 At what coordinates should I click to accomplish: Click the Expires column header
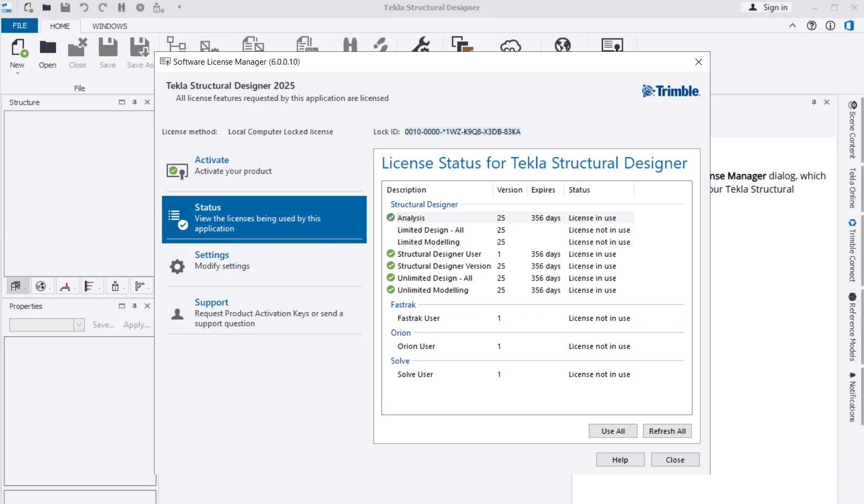click(545, 190)
